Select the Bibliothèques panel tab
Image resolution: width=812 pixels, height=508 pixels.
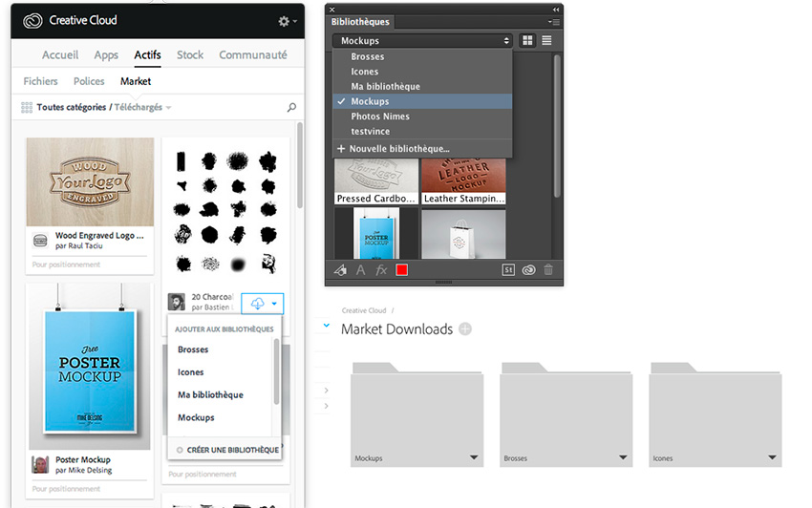(x=360, y=22)
